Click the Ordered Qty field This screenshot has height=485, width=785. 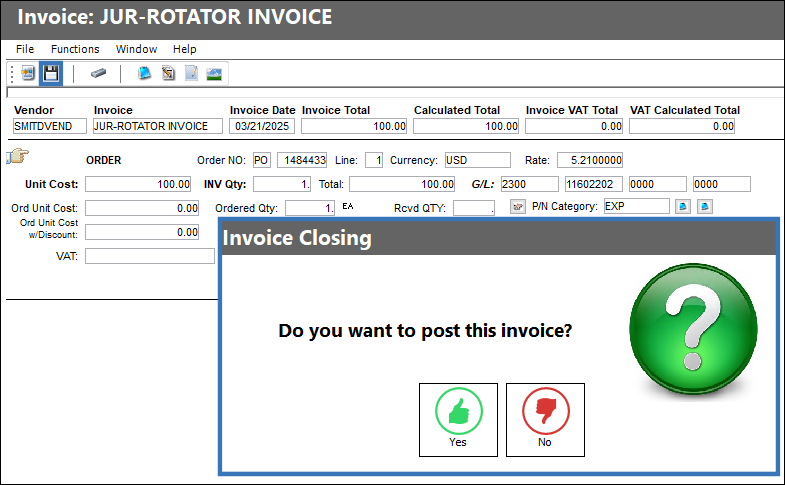click(310, 208)
